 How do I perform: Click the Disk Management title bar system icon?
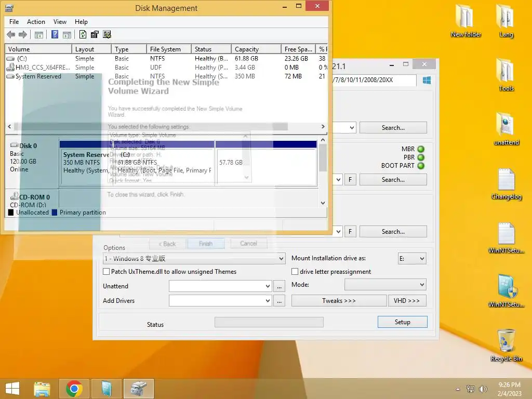coord(9,7)
